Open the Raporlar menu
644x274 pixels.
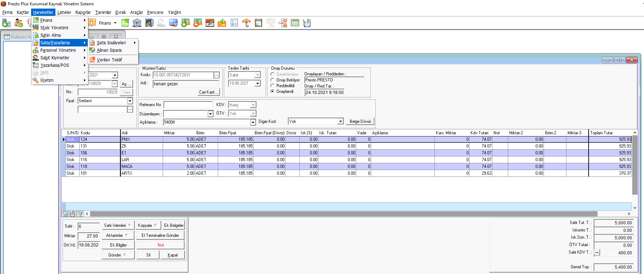83,12
